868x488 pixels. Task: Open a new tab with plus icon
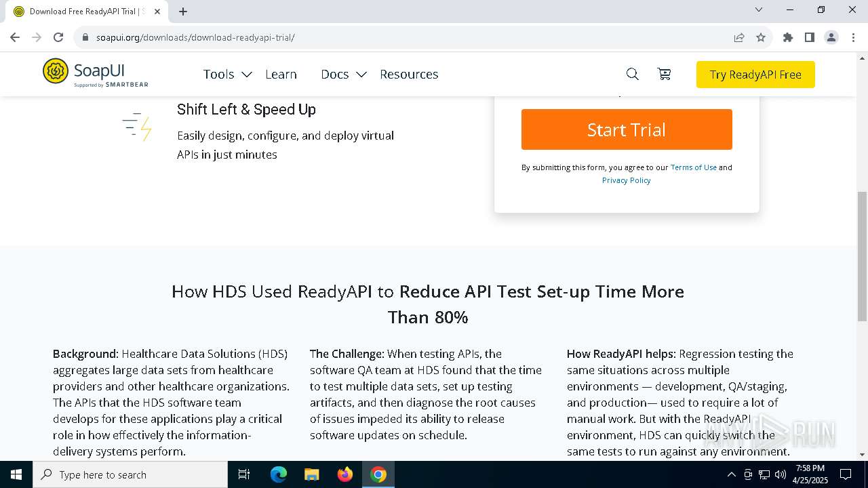[183, 12]
